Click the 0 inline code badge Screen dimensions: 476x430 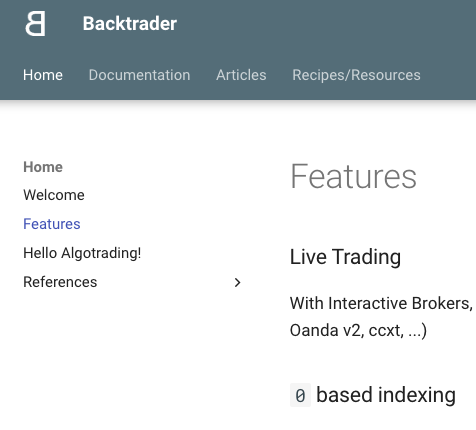pos(300,395)
